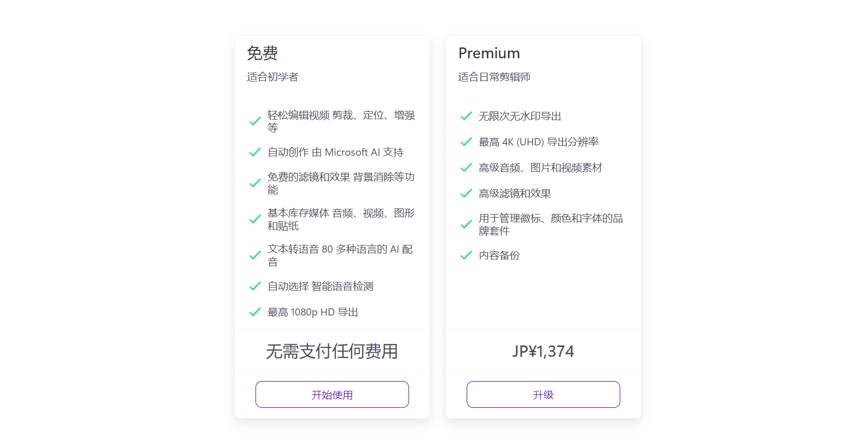
Task: Click the 升级 button
Action: [x=543, y=394]
